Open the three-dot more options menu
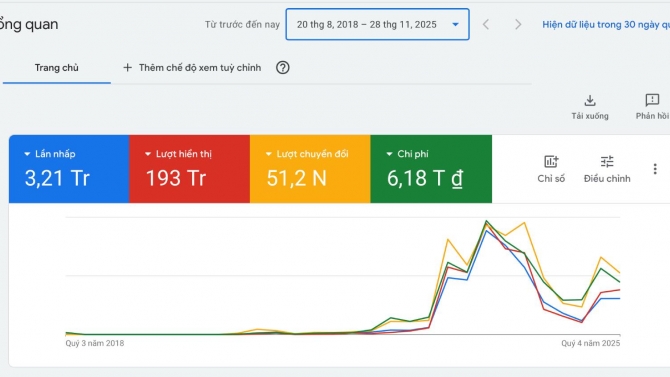670x377 pixels. tap(655, 169)
